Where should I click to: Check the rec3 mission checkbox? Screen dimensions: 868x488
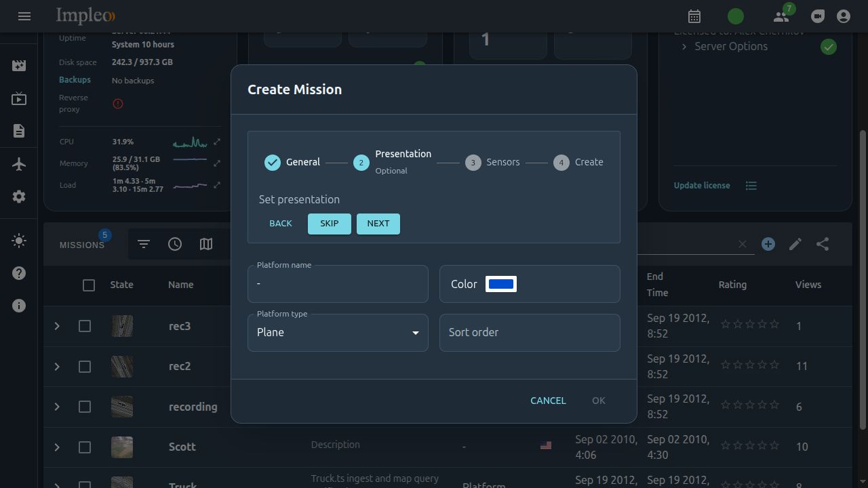tap(85, 326)
